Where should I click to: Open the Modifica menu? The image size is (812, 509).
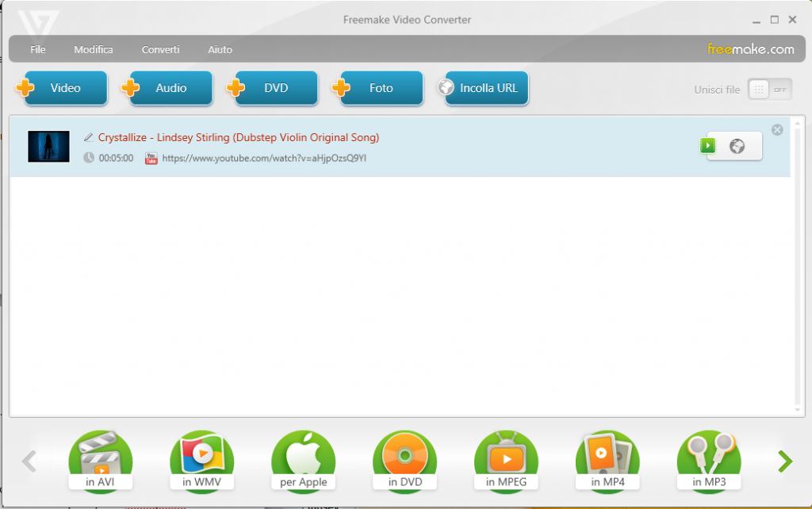pos(94,50)
